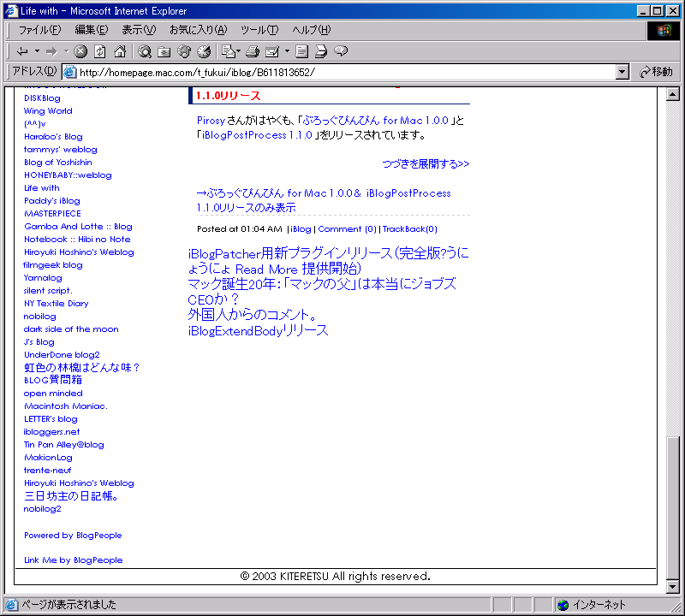The height and width of the screenshot is (616, 685).
Task: Open the Comment (0) link
Action: tap(347, 229)
